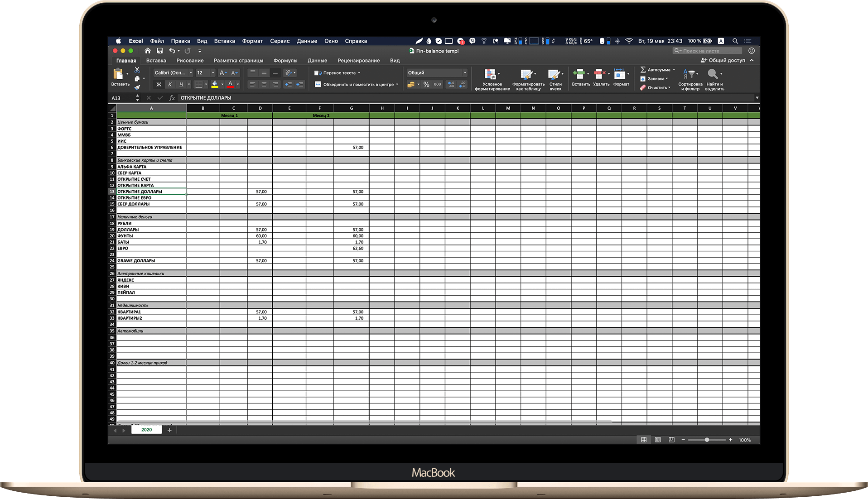This screenshot has width=868, height=499.
Task: Click the fx insert function icon
Action: [172, 98]
